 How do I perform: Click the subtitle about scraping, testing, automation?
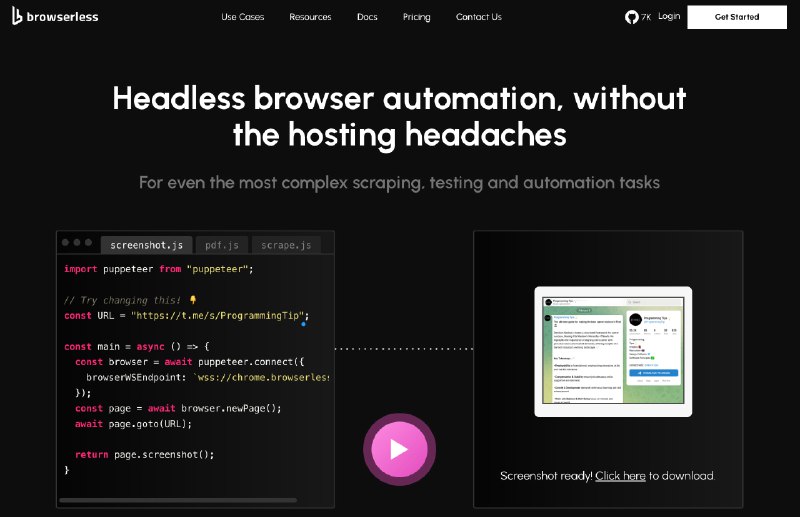click(x=399, y=183)
